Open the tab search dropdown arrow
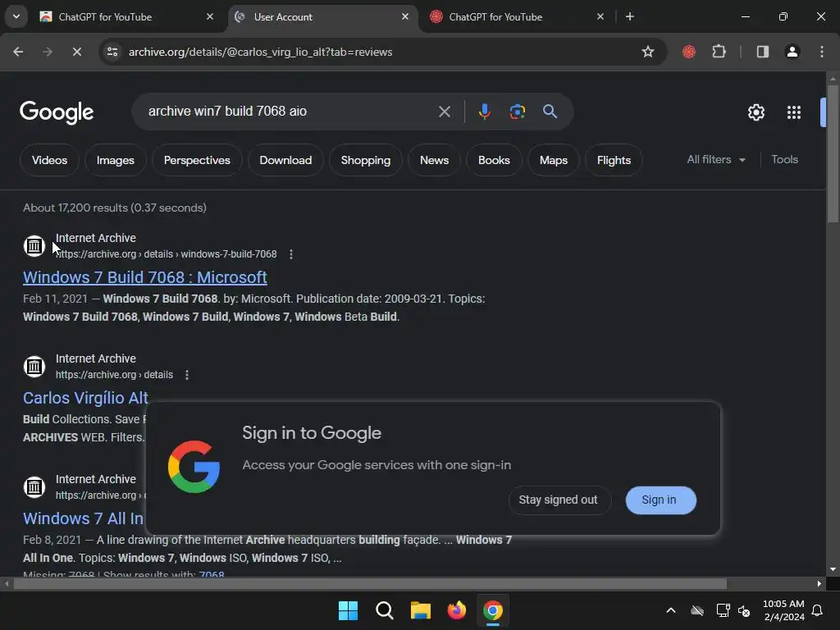The height and width of the screenshot is (630, 840). point(16,16)
